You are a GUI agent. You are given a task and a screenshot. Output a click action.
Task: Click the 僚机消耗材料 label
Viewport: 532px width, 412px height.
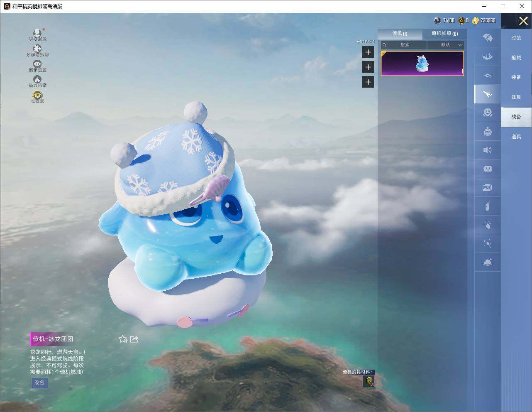pyautogui.click(x=358, y=372)
